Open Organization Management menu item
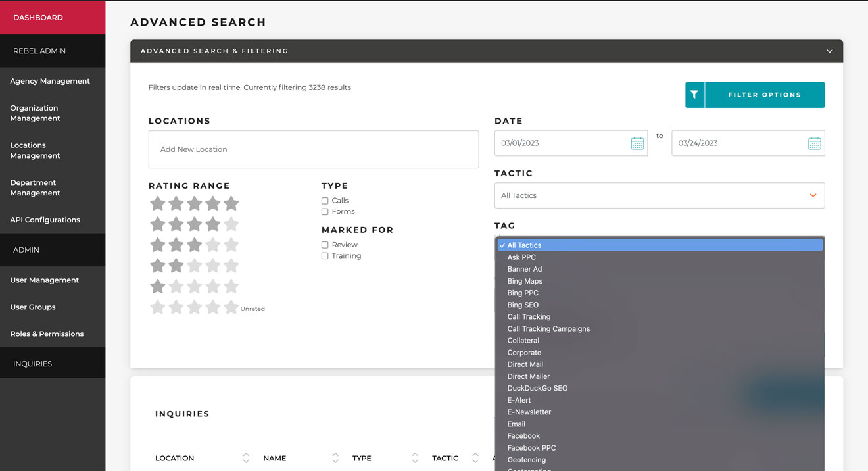Image resolution: width=868 pixels, height=471 pixels. point(35,113)
